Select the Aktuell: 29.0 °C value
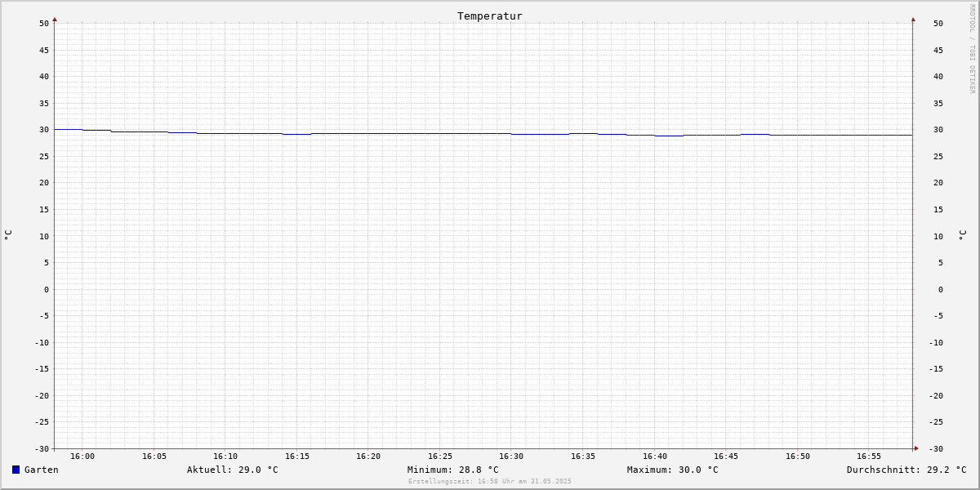The image size is (980, 490). click(233, 470)
